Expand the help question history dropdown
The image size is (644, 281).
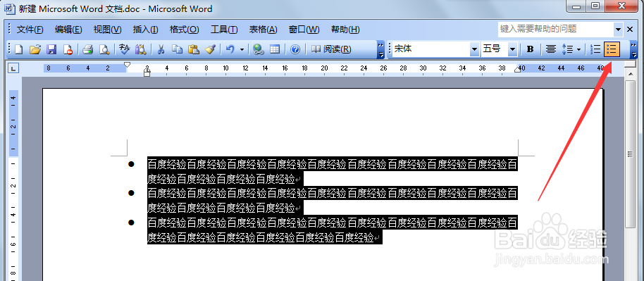coord(618,30)
